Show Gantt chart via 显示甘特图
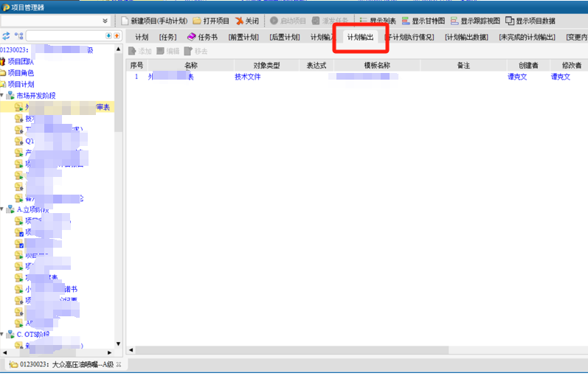Screen dimensions: 588x376 tap(423, 21)
